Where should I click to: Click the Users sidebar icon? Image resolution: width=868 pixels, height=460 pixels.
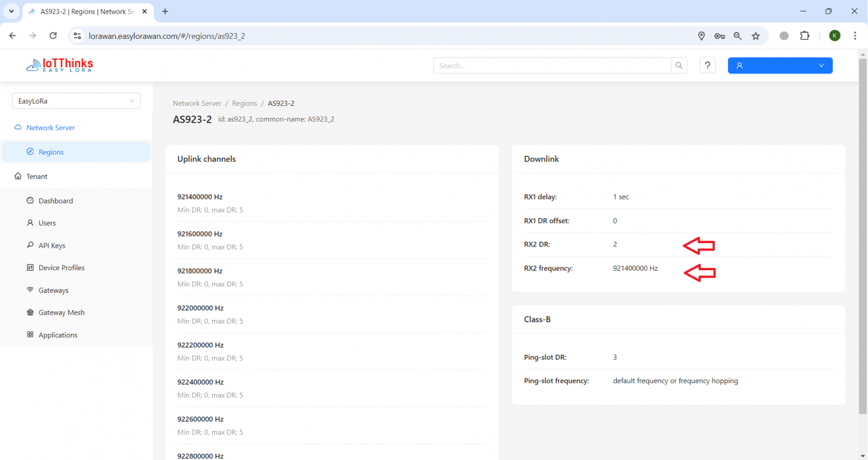coord(30,223)
